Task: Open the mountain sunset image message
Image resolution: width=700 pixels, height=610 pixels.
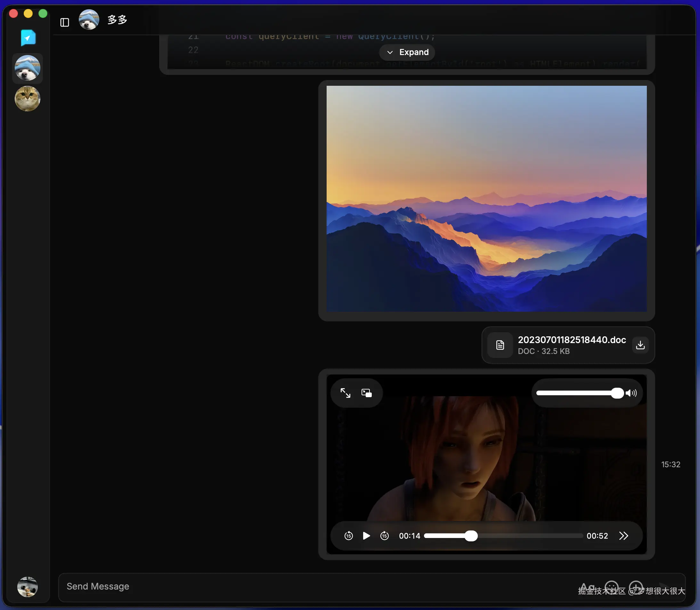Action: 486,198
